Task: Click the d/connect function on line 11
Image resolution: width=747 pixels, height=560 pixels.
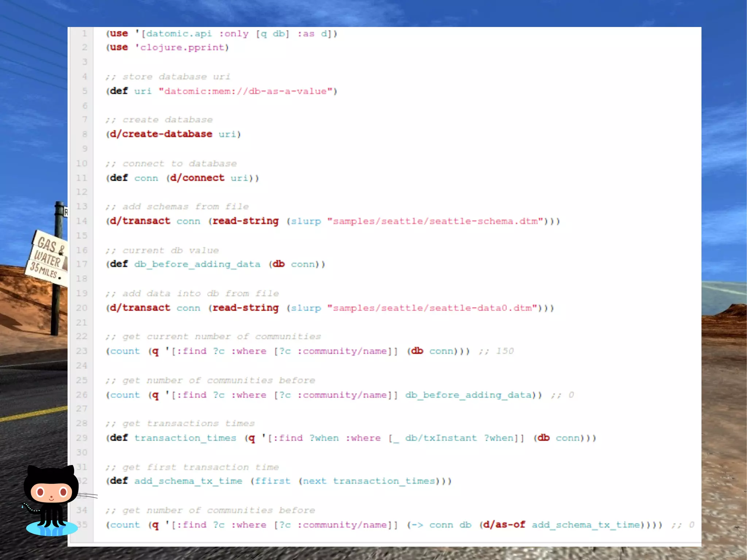Action: click(197, 178)
